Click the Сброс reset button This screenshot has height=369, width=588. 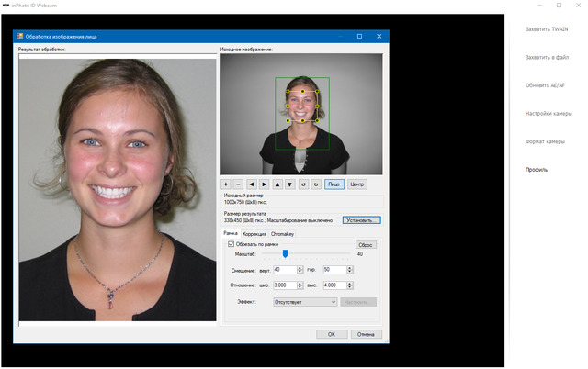(366, 245)
